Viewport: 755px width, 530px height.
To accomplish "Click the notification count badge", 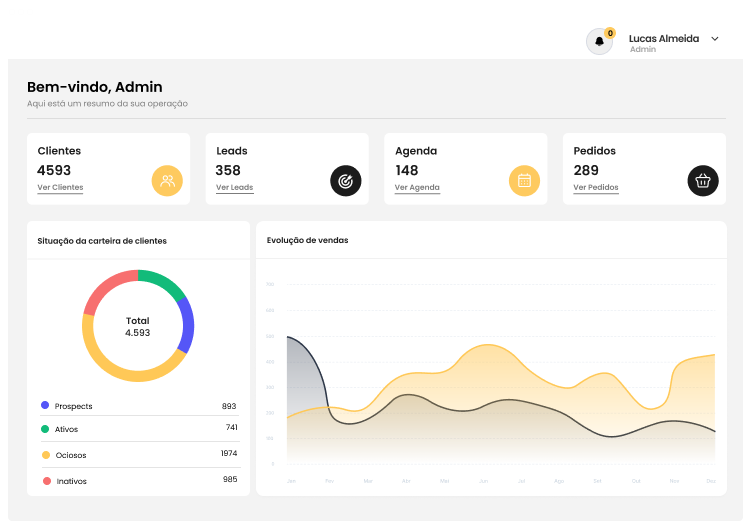I will [x=610, y=33].
